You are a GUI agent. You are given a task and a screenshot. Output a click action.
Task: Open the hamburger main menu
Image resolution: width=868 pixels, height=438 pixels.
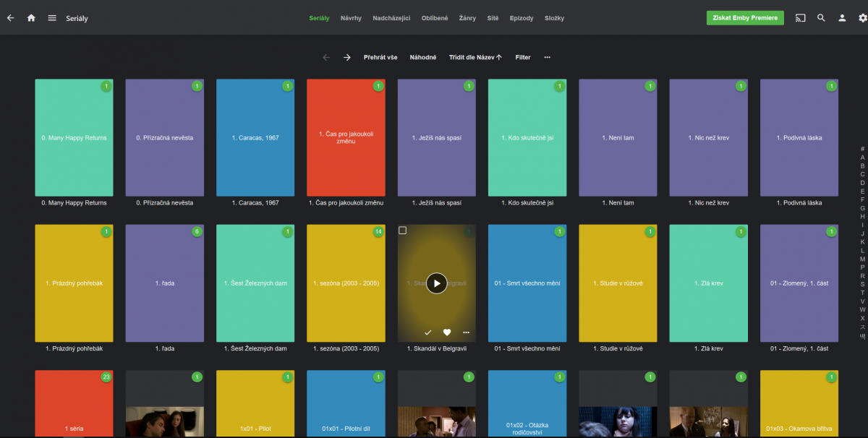(52, 18)
